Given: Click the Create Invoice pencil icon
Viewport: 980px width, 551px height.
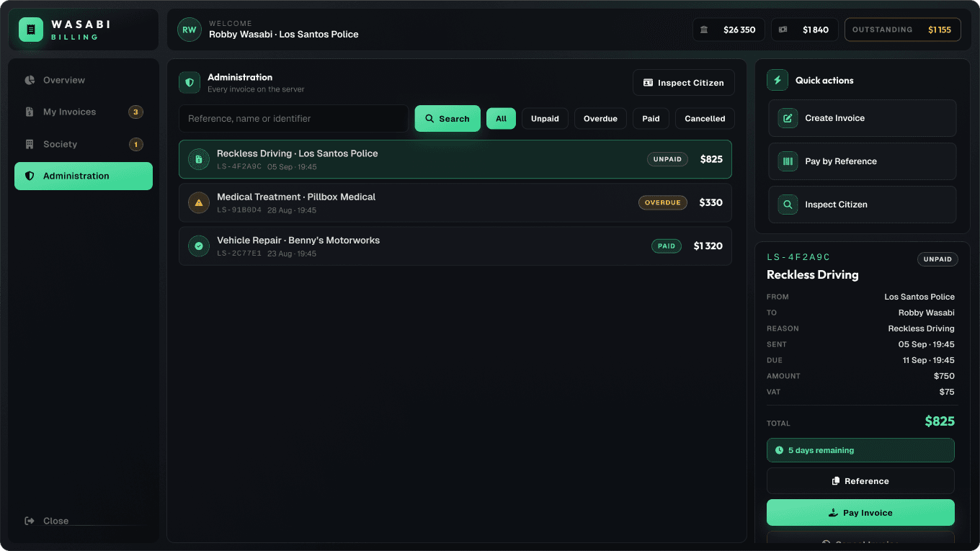Looking at the screenshot, I should pyautogui.click(x=788, y=118).
